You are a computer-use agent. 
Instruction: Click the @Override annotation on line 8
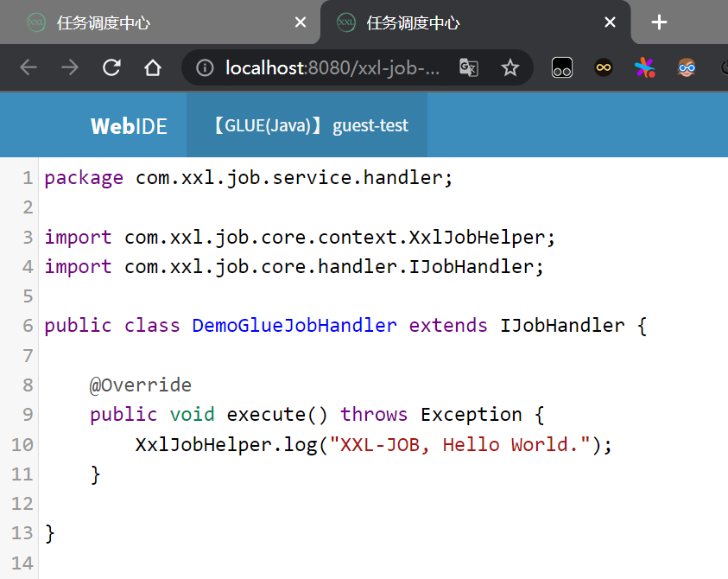(138, 385)
